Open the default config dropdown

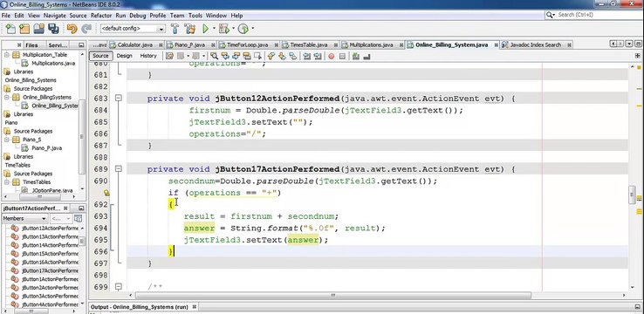[161, 29]
